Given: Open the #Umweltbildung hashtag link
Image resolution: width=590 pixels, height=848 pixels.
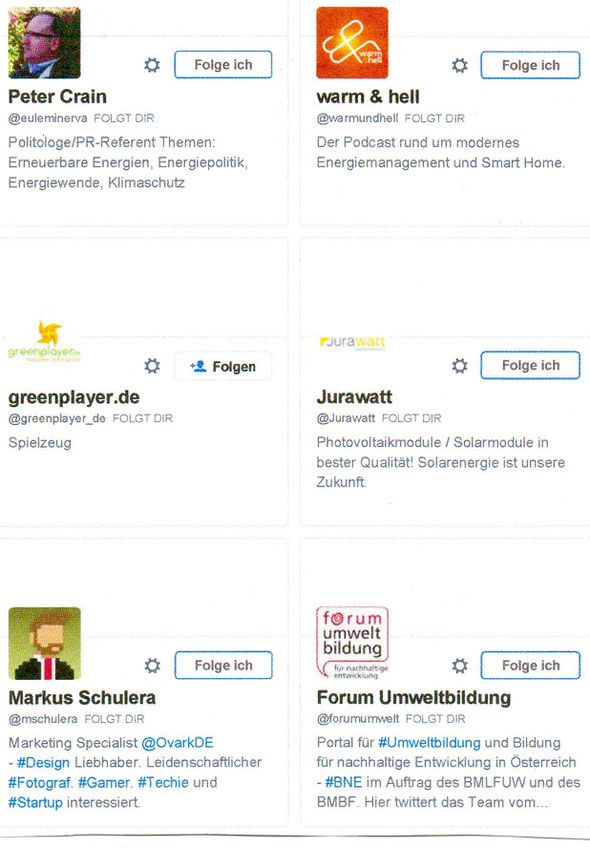Looking at the screenshot, I should click(429, 743).
